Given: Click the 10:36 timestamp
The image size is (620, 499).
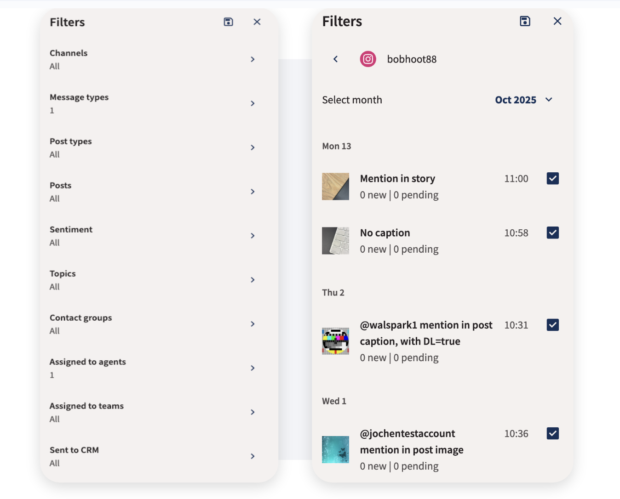Looking at the screenshot, I should (516, 434).
